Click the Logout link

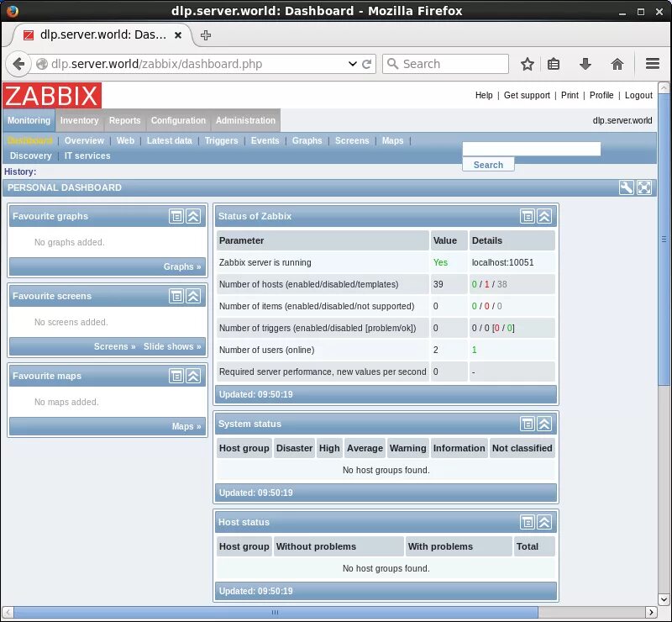638,95
